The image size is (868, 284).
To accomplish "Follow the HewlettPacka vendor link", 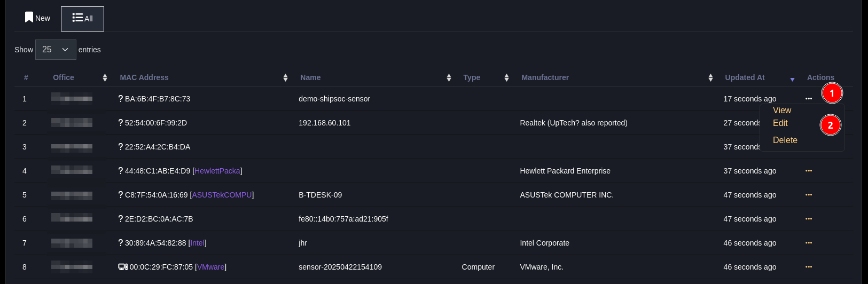I will [x=217, y=171].
